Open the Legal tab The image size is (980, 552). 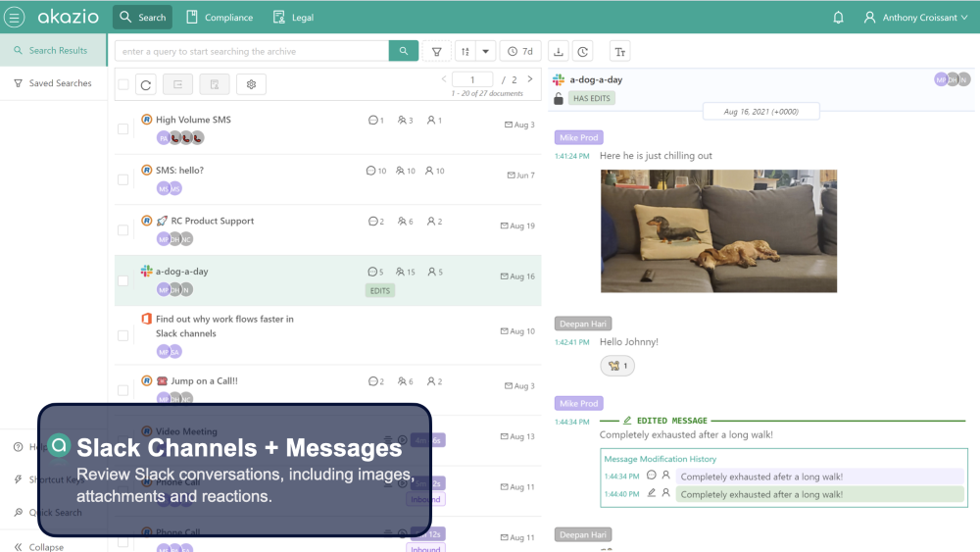coord(293,18)
